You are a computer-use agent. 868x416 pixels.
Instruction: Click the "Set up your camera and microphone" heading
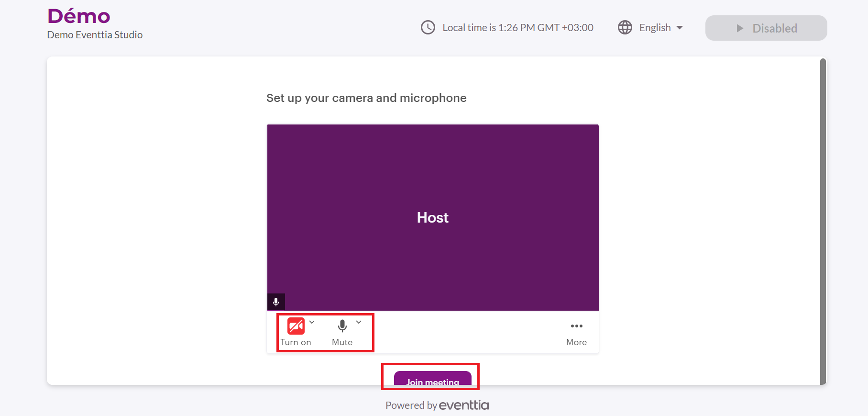366,98
